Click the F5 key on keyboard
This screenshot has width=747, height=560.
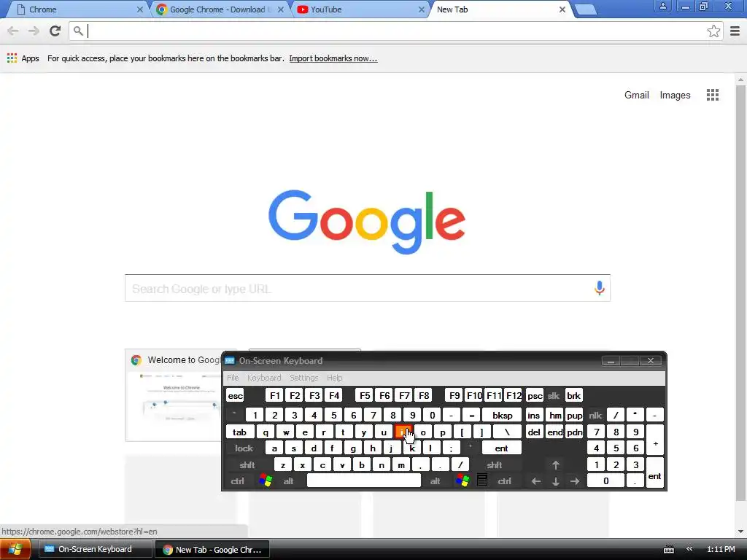pos(365,396)
